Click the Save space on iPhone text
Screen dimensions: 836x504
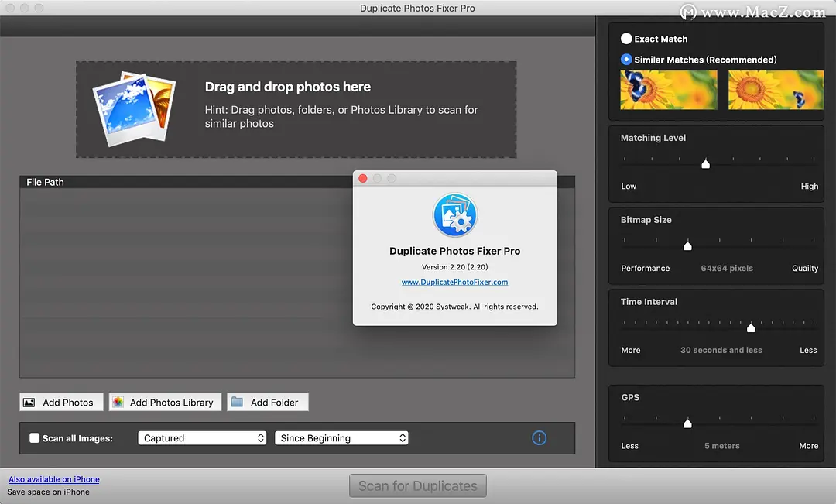point(49,492)
